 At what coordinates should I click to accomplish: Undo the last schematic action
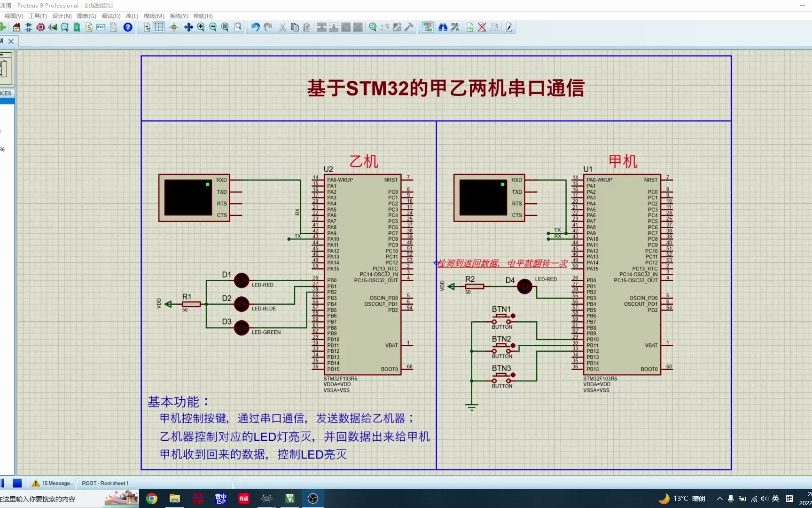pos(254,27)
